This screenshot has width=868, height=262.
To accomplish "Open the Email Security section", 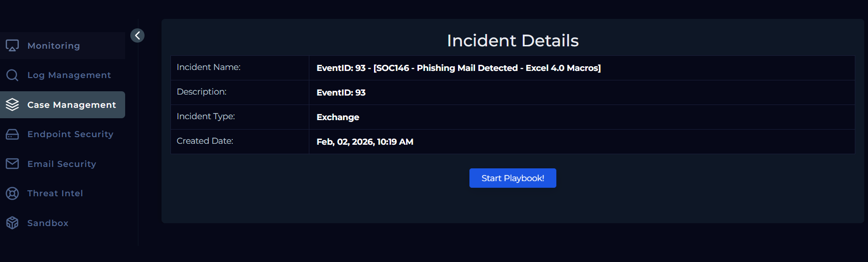I will pos(62,164).
